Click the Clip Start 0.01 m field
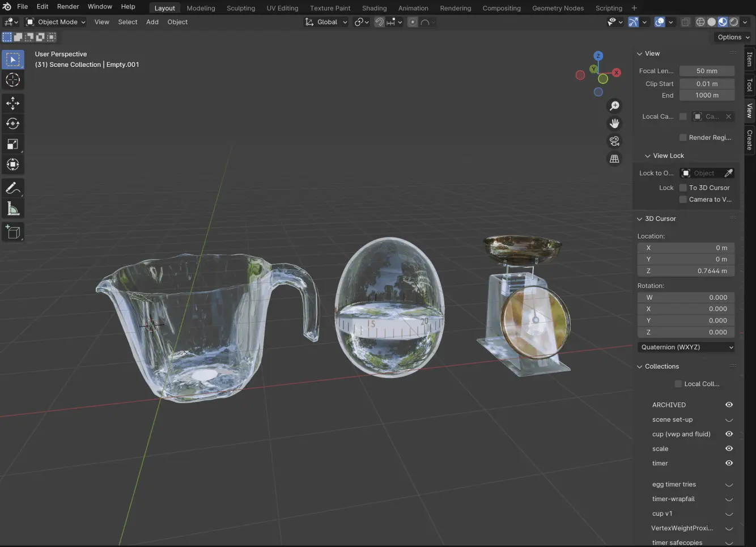Screen dimensions: 756x547 coord(707,83)
